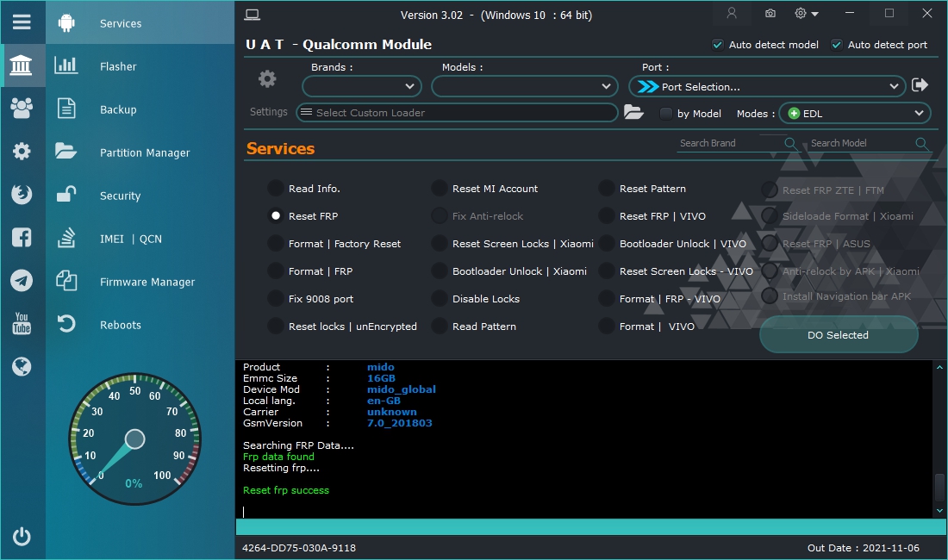Open the Modes EDL dropdown
Image resolution: width=948 pixels, height=560 pixels.
[x=854, y=113]
